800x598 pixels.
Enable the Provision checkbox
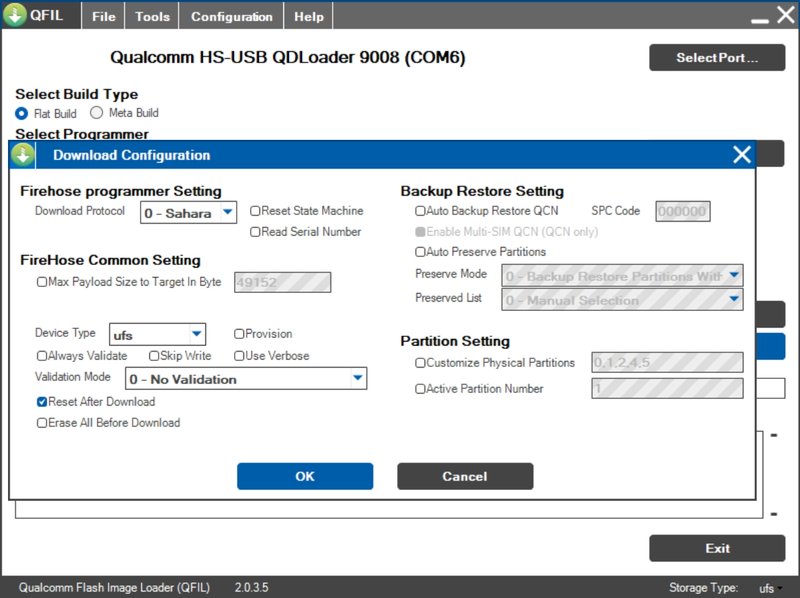[239, 334]
